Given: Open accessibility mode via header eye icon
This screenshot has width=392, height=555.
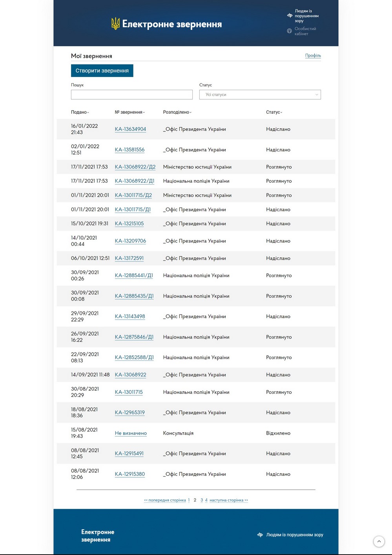Looking at the screenshot, I should (x=290, y=16).
